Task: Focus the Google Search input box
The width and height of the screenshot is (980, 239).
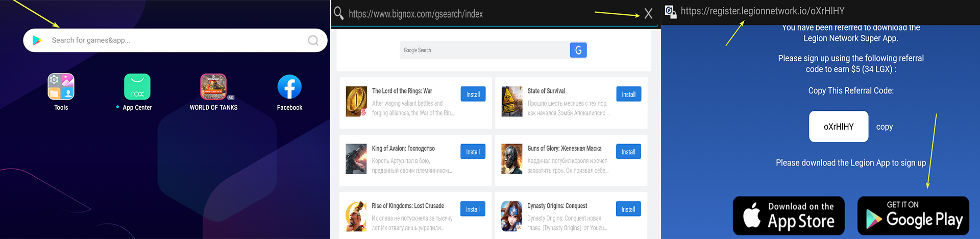Action: tap(485, 50)
